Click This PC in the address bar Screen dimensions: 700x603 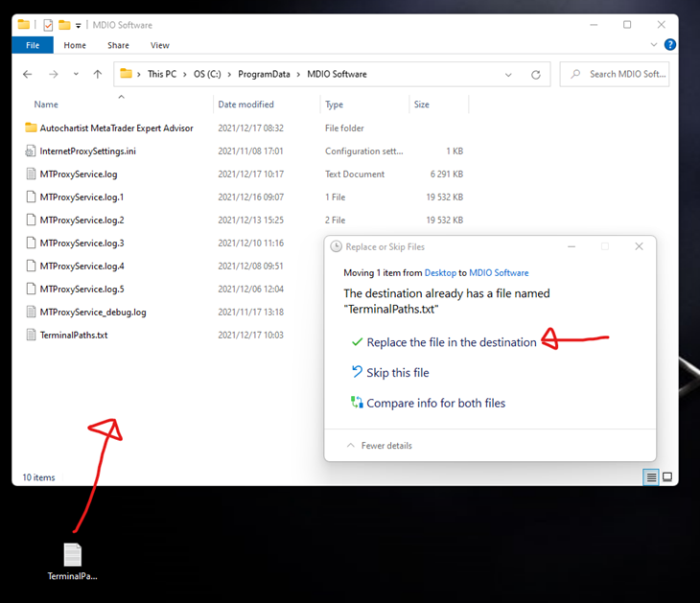[x=162, y=74]
